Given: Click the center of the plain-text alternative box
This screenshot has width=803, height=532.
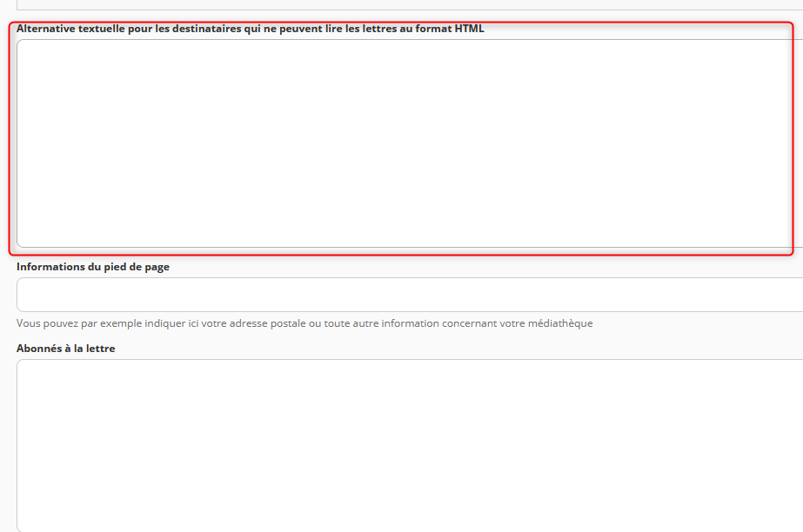Looking at the screenshot, I should 409,143.
